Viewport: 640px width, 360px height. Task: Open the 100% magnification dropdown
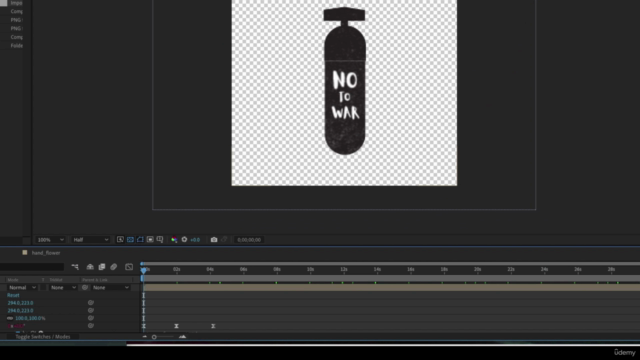coord(50,240)
